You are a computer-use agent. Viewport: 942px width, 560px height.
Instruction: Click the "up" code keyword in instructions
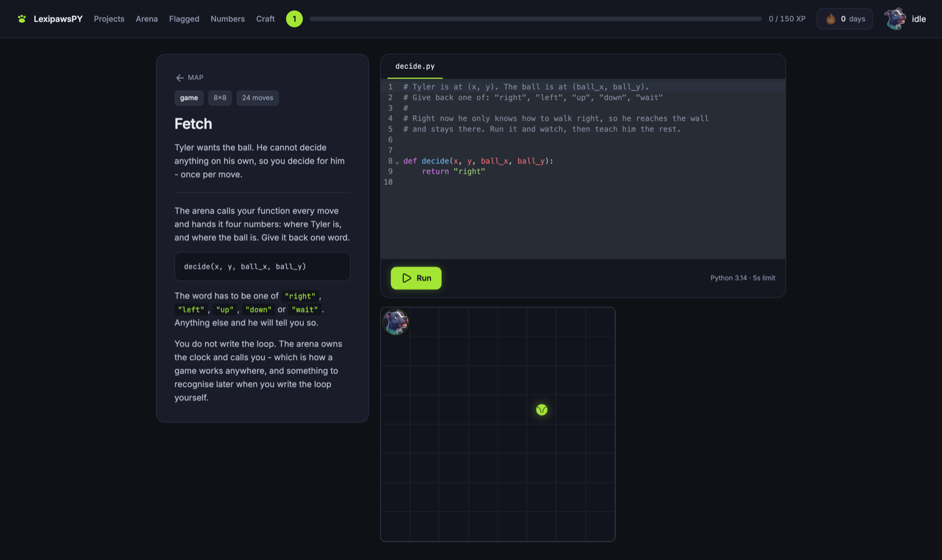point(225,309)
